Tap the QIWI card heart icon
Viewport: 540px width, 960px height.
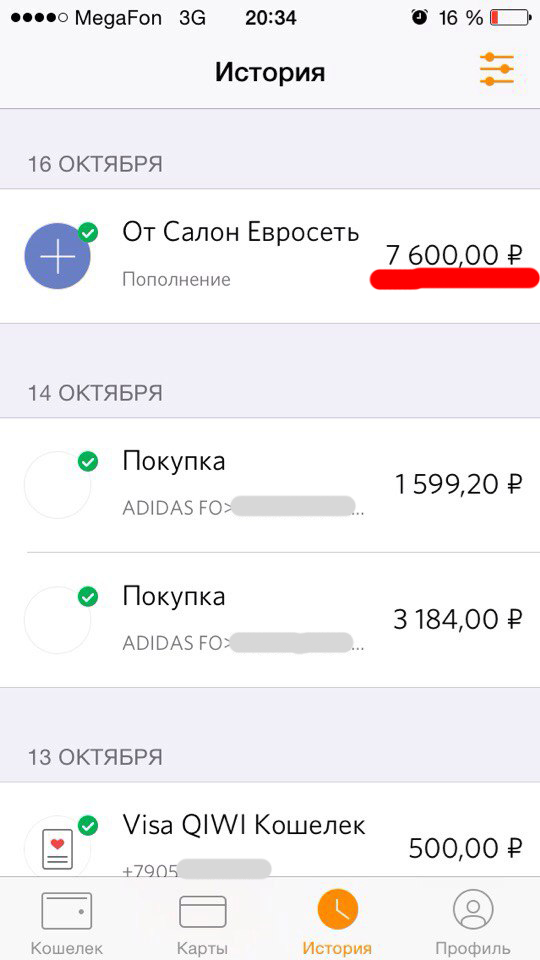click(58, 849)
